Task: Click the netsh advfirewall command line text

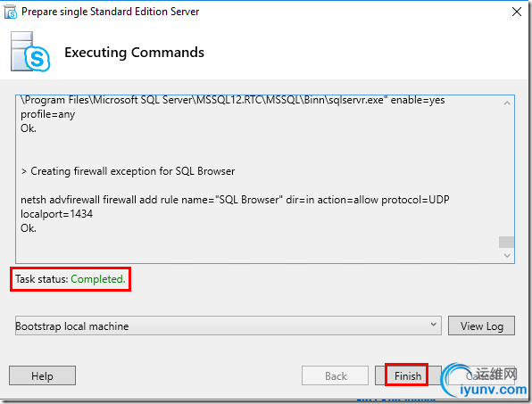Action: click(x=235, y=200)
